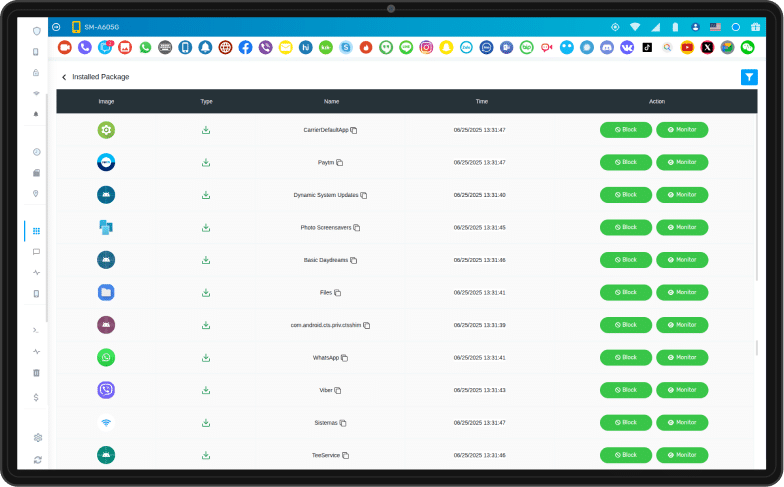Open the terminal command sidebar item
Screen dimensions: 784x487
[x=36, y=330]
